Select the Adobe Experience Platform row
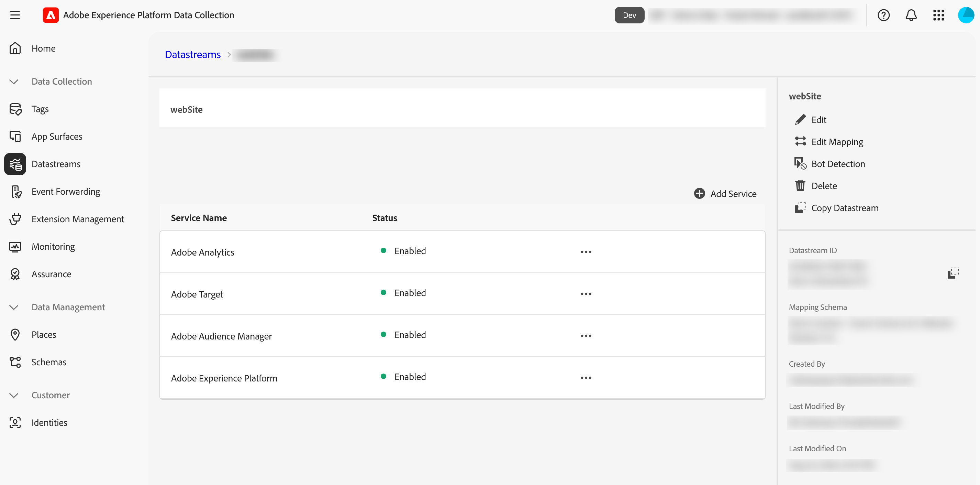Screen dimensions: 980x485 tap(462, 378)
